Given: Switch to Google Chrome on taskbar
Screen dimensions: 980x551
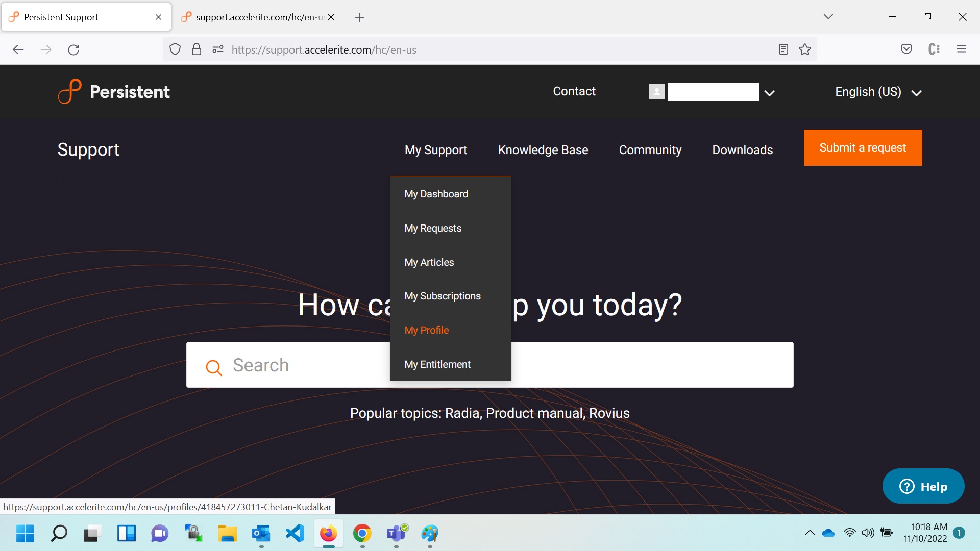Looking at the screenshot, I should (362, 533).
